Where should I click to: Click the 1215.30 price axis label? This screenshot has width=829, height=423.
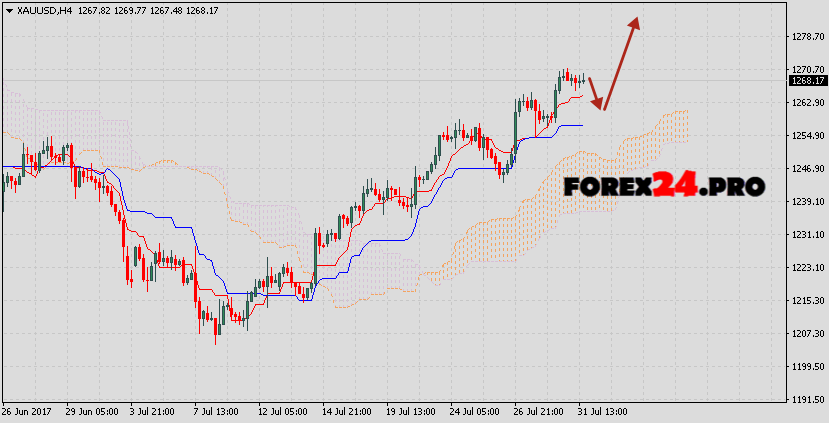click(x=806, y=301)
